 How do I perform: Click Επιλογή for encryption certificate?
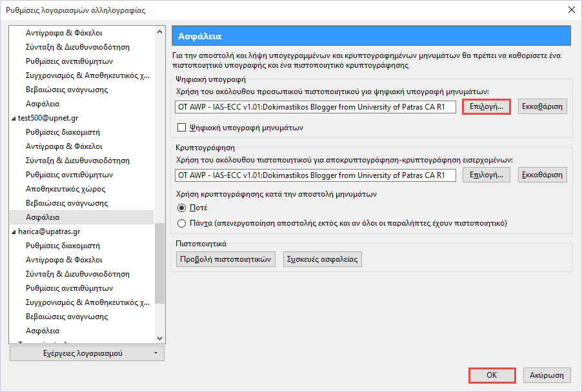coord(487,175)
